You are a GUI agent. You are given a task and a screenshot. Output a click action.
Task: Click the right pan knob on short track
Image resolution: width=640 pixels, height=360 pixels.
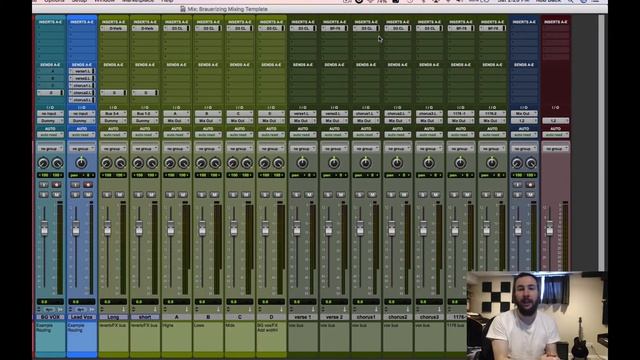(x=152, y=163)
